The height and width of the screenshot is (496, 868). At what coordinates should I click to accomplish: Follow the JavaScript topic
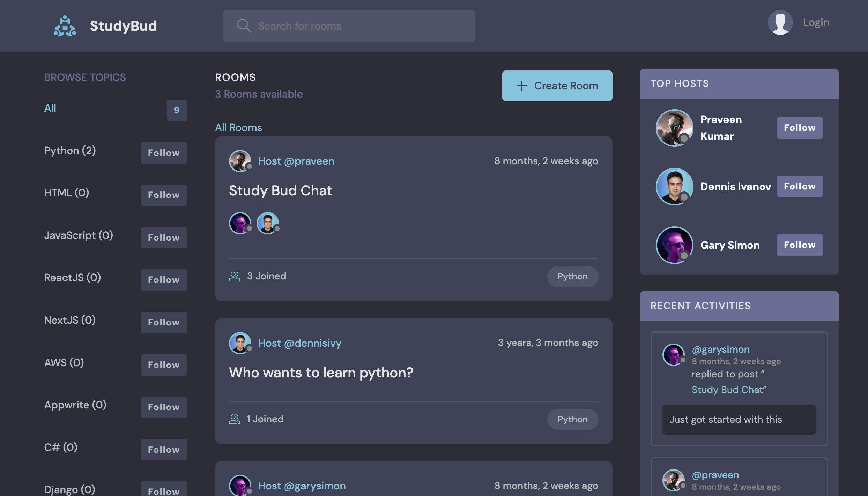164,238
